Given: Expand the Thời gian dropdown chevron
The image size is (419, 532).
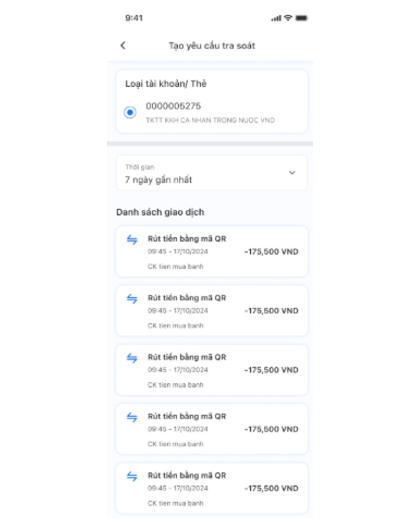Looking at the screenshot, I should point(292,173).
